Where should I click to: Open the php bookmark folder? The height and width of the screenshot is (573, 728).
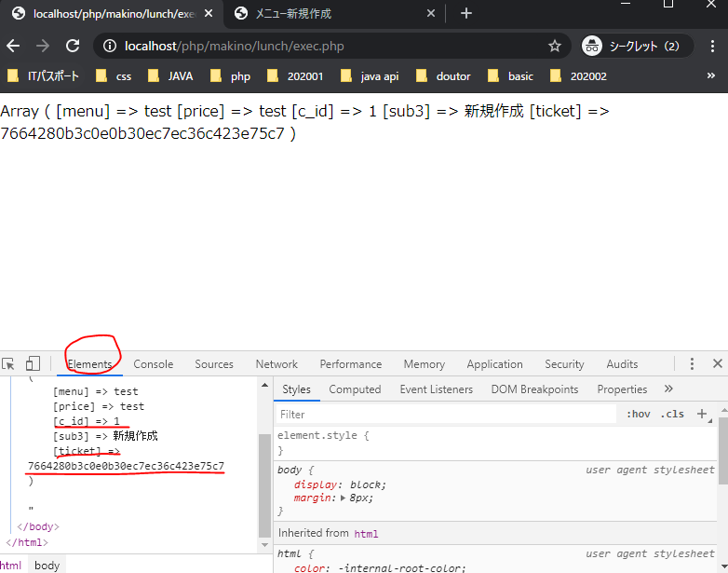[x=230, y=75]
